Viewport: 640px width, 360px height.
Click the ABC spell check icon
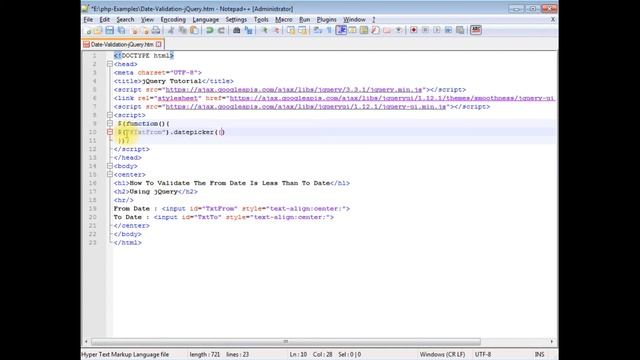pos(476,30)
